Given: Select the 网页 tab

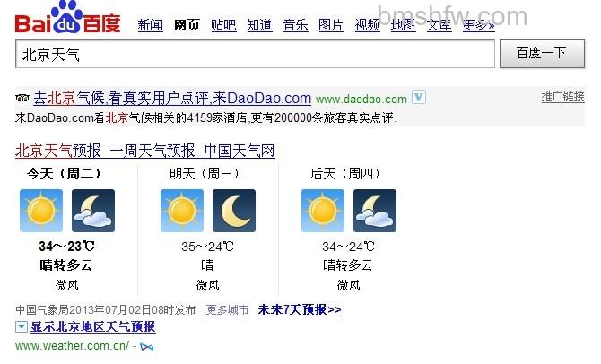Looking at the screenshot, I should pos(187,25).
